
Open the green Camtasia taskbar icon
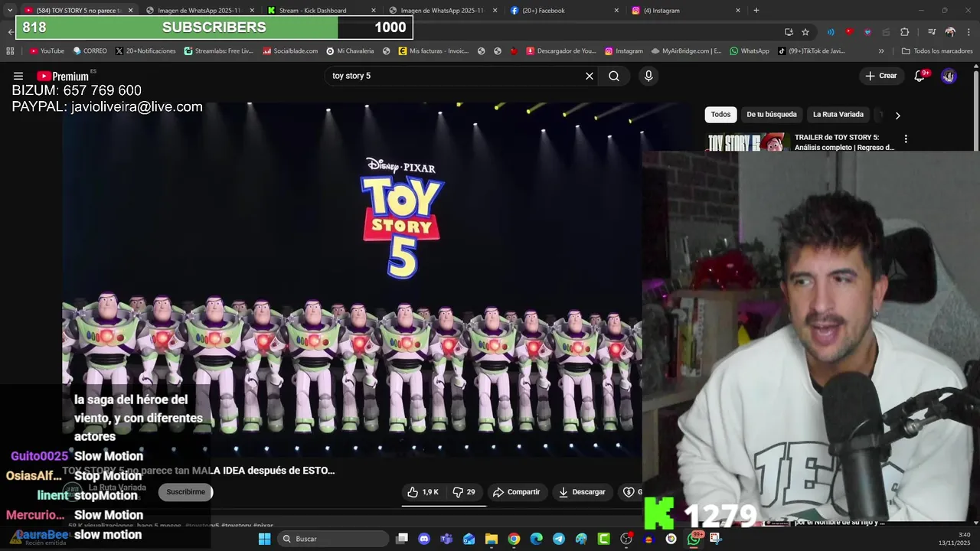point(603,539)
